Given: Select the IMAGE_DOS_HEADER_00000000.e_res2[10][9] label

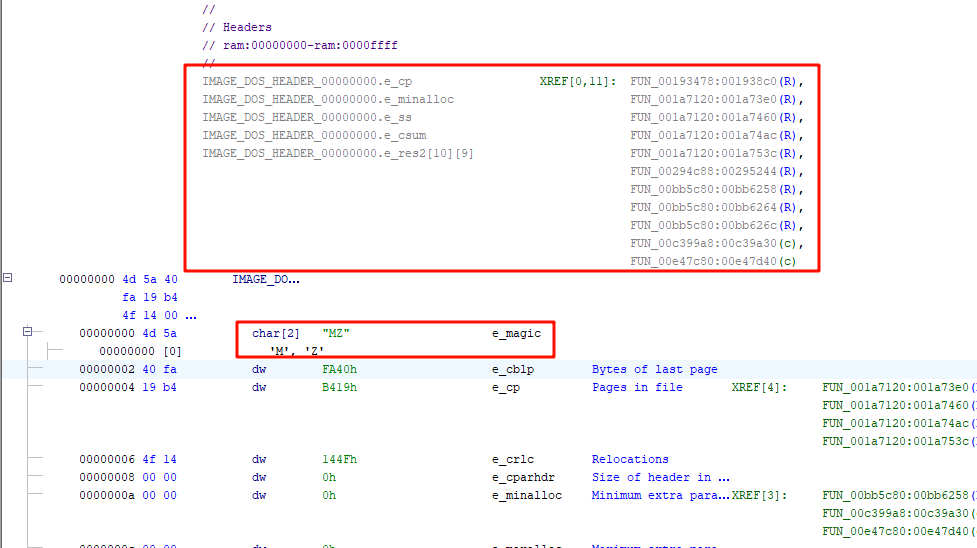Looking at the screenshot, I should point(338,153).
